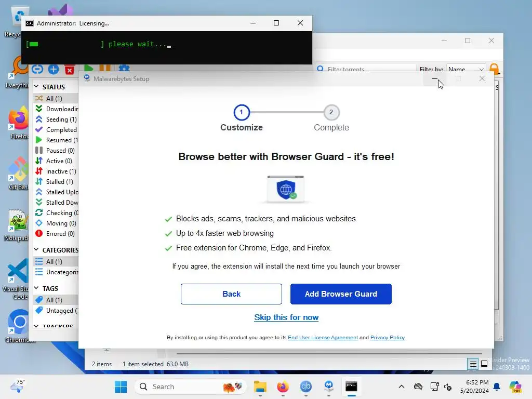Click qBittorrent add torrent link icon
532x399 pixels.
coord(37,69)
